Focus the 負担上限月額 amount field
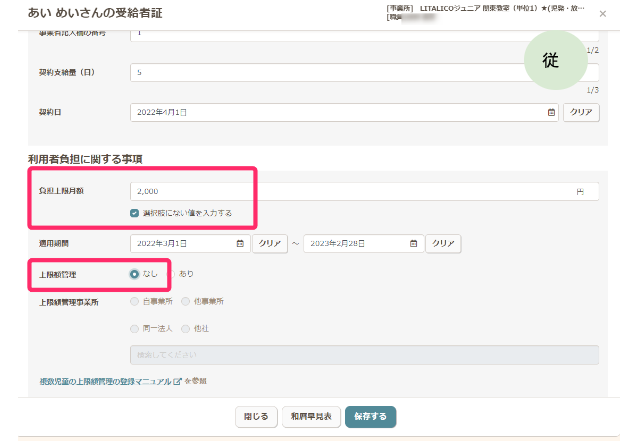Screen dimensions: 633x441 point(350,191)
